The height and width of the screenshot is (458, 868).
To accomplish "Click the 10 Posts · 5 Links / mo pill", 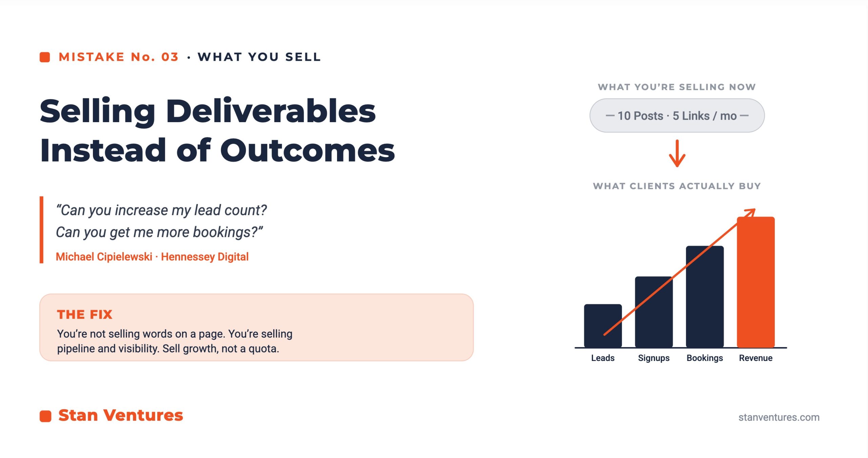I will pyautogui.click(x=677, y=116).
